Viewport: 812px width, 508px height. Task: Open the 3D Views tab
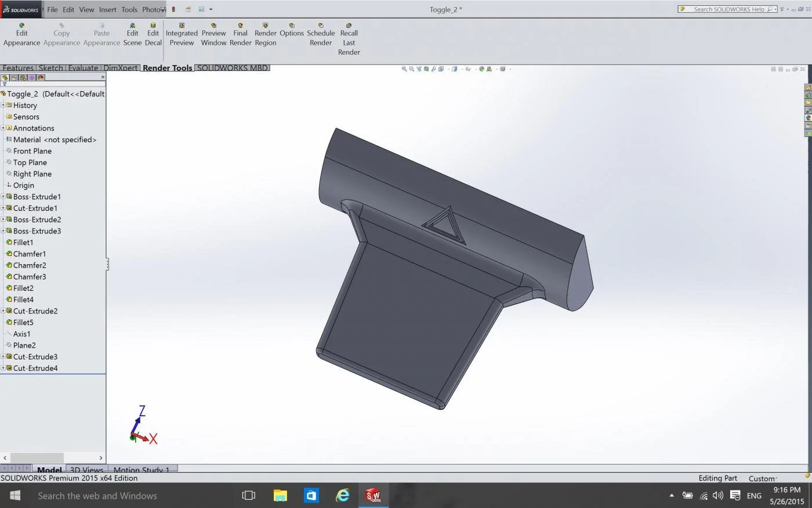[x=86, y=469]
